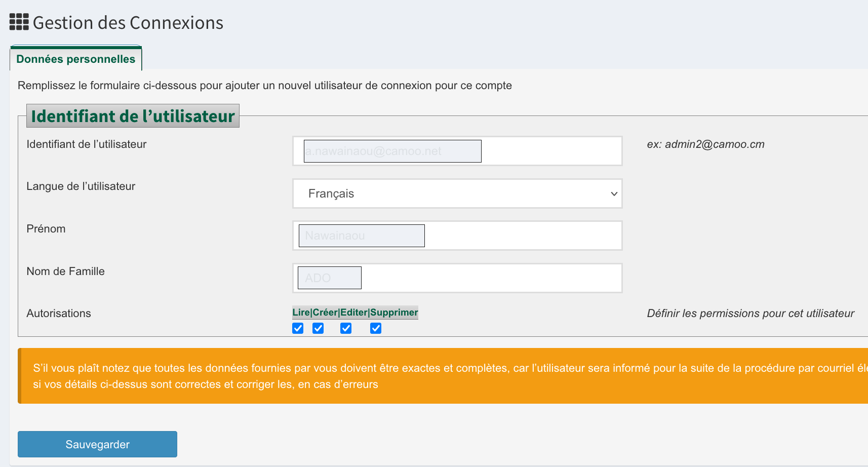Toggle the Lire permission checkbox
The height and width of the screenshot is (467, 868).
[298, 328]
